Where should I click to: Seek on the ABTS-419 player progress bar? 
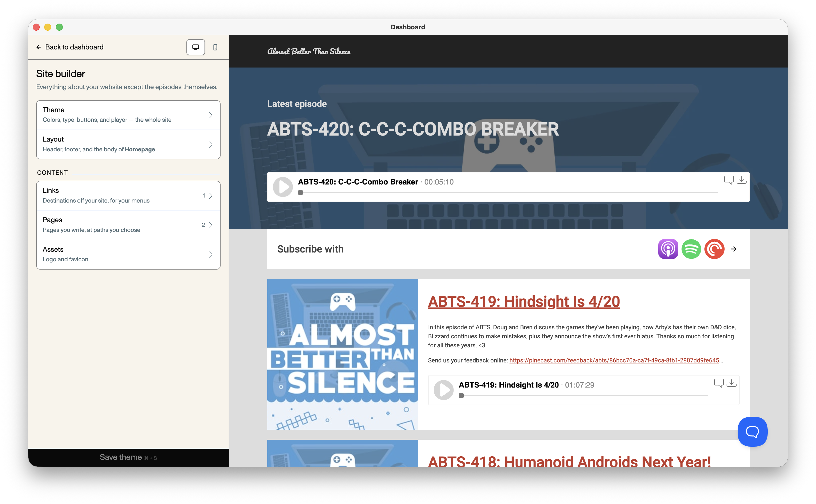(583, 395)
